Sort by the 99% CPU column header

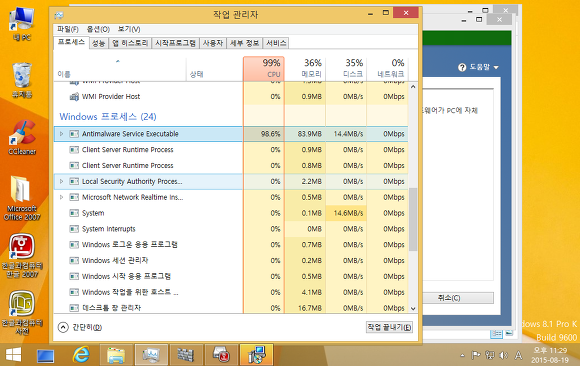[x=264, y=68]
